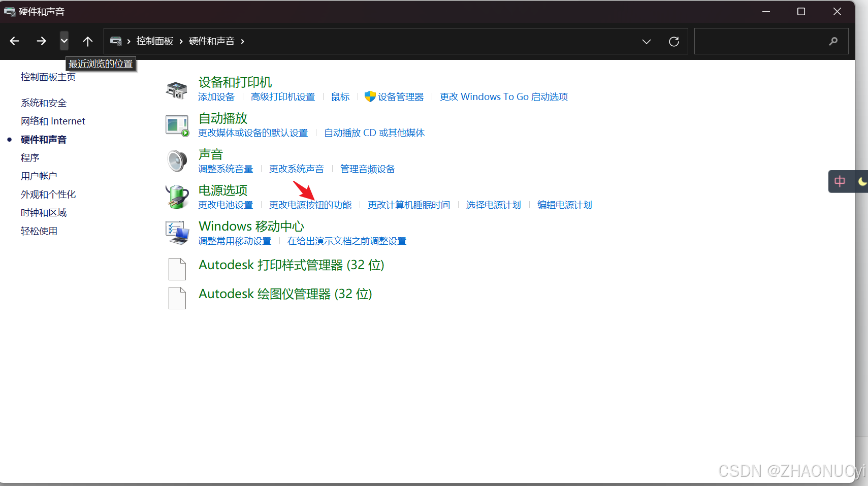Screen dimensions: 868x486
Task: Open 系统和安全 in sidebar
Action: pos(44,103)
